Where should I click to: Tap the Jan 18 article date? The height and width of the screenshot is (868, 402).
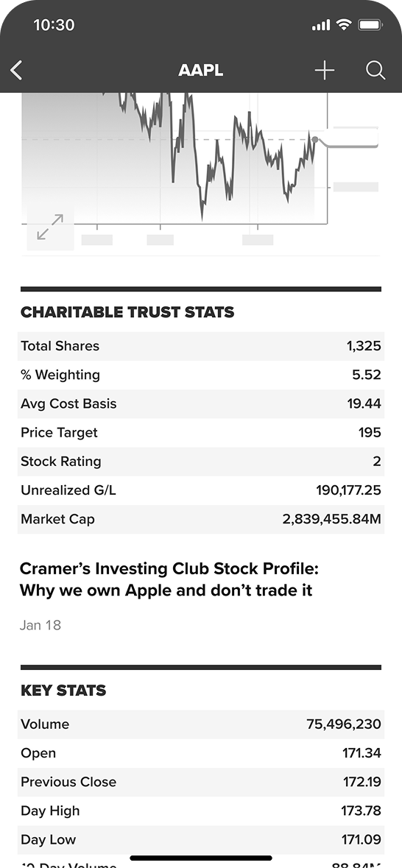(x=40, y=625)
